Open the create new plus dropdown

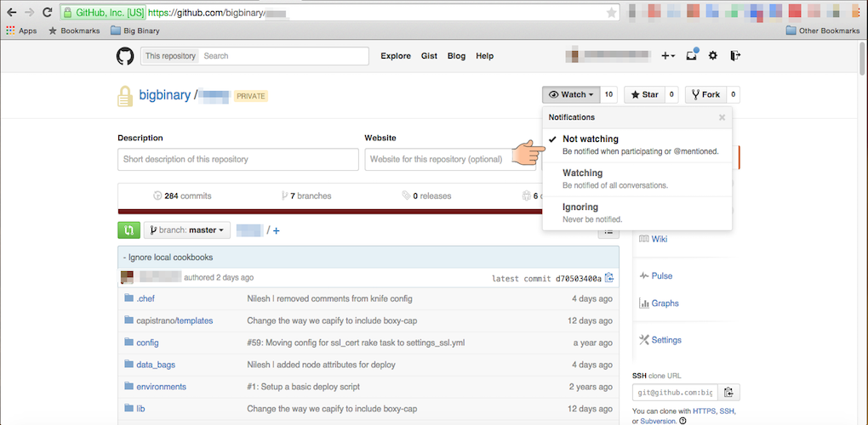point(668,56)
